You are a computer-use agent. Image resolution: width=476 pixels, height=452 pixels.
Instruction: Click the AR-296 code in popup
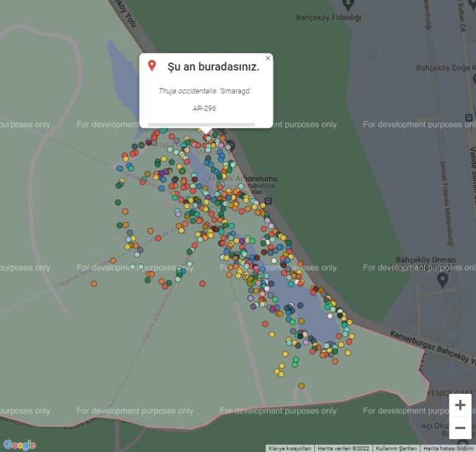click(205, 109)
